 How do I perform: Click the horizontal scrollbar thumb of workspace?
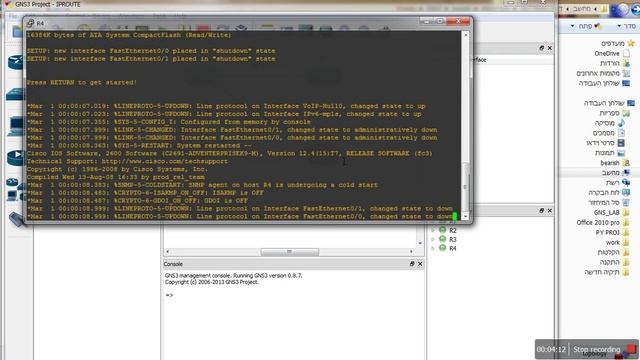[289, 252]
